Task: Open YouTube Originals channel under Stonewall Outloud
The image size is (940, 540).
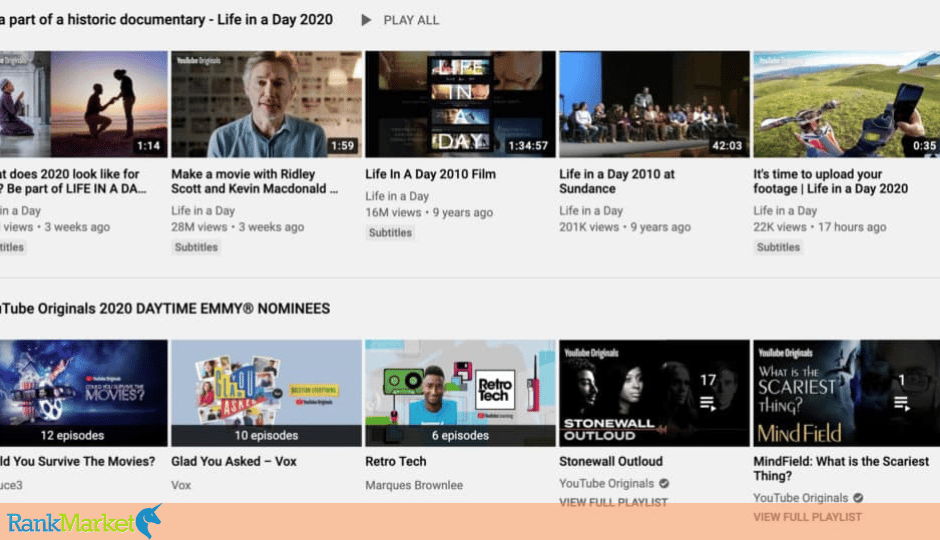Action: pos(607,484)
